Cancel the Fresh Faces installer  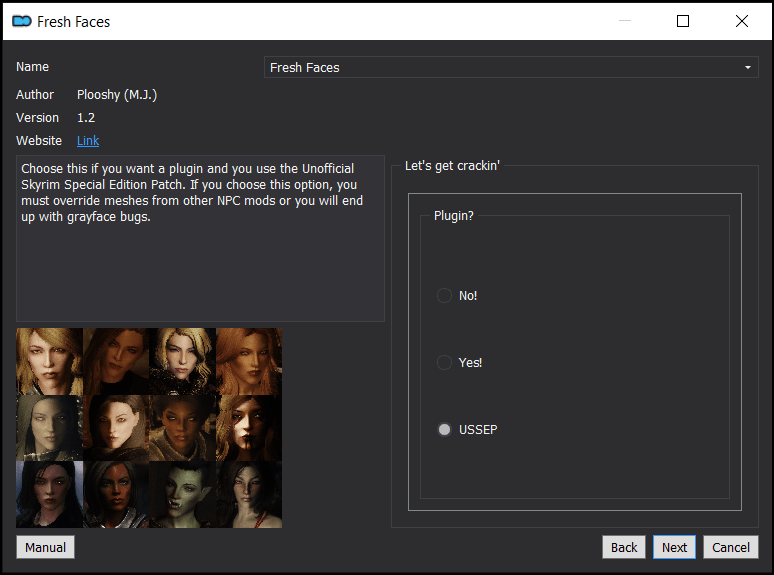731,547
